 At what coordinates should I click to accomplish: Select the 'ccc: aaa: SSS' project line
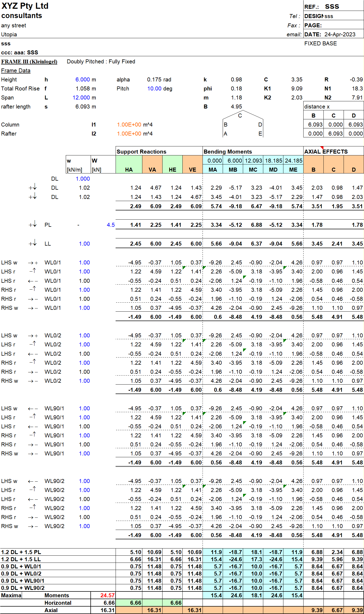[20, 53]
